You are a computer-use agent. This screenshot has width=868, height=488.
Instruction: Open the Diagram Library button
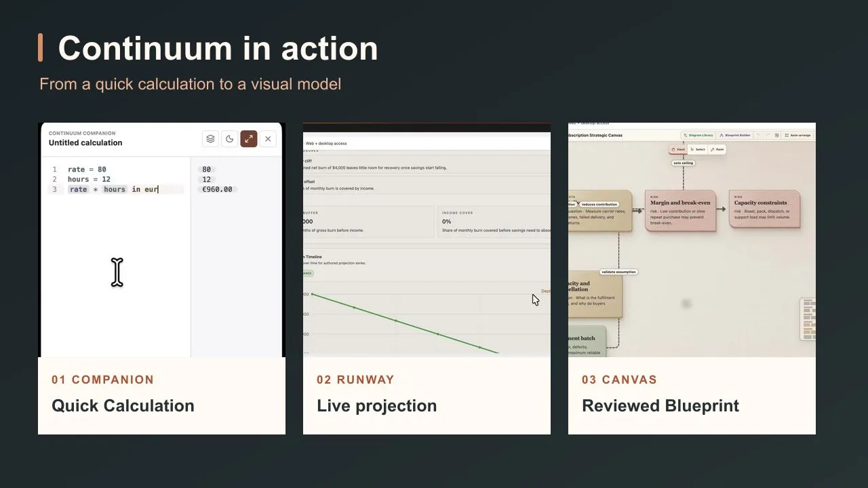click(697, 135)
